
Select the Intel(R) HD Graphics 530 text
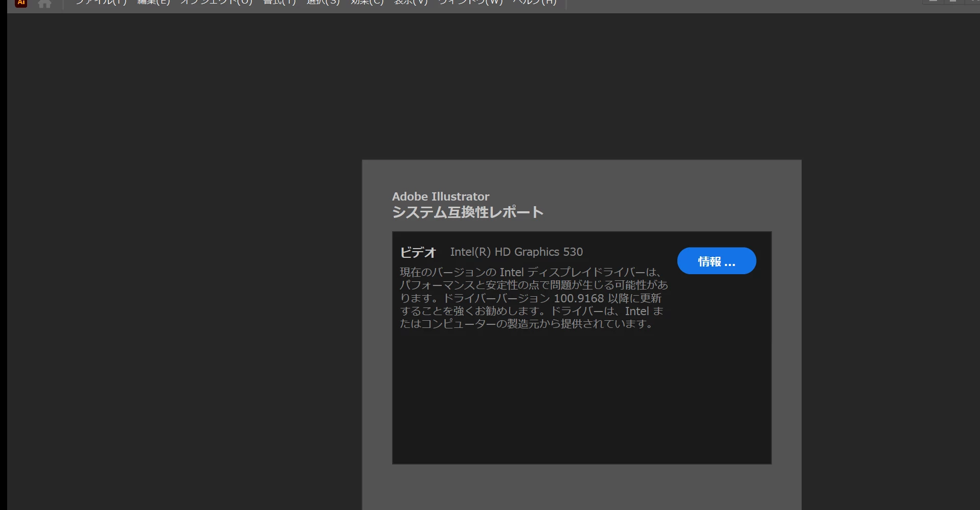point(516,252)
